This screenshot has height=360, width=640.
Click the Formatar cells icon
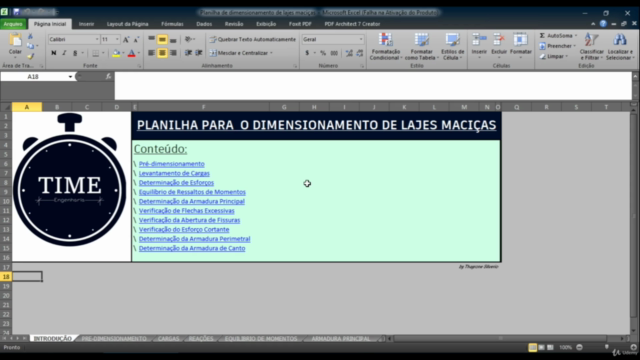pyautogui.click(x=520, y=40)
